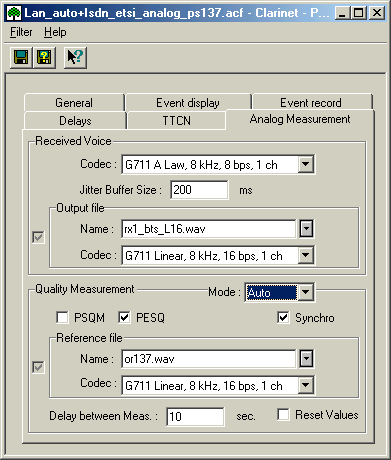Click the output file name rx1_bts_L16.wav field
This screenshot has height=460, width=391.
pyautogui.click(x=209, y=229)
